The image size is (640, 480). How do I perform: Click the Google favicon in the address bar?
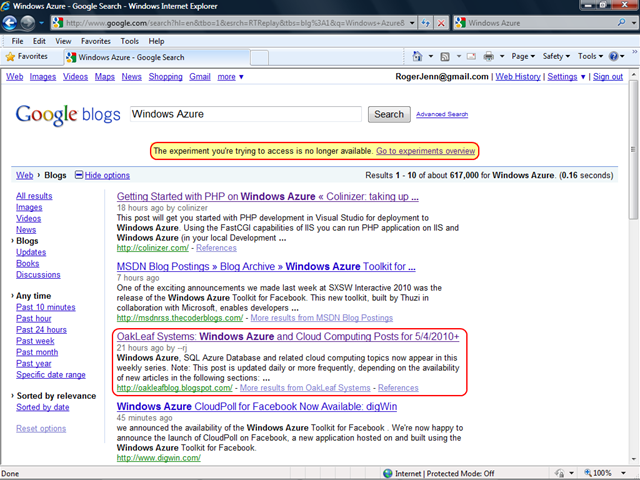58,23
